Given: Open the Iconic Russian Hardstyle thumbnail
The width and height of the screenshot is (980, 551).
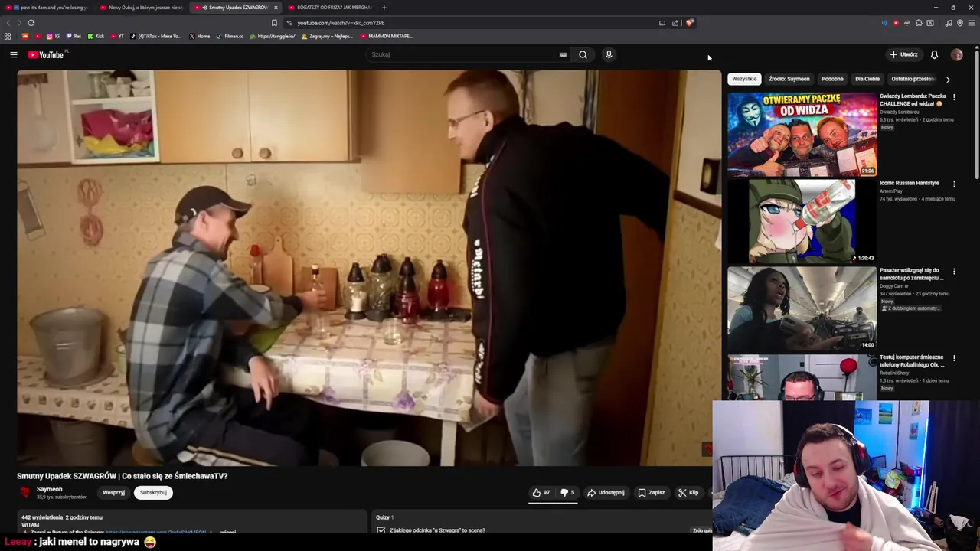Looking at the screenshot, I should (802, 222).
